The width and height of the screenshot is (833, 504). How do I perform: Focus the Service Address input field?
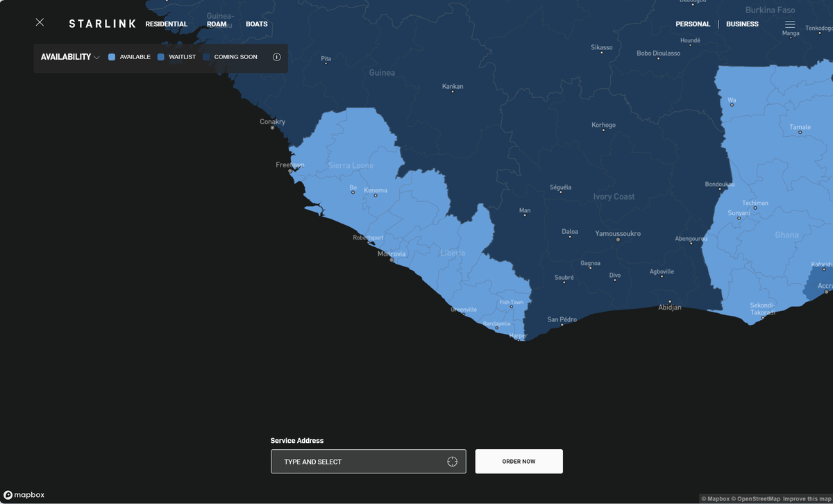369,462
